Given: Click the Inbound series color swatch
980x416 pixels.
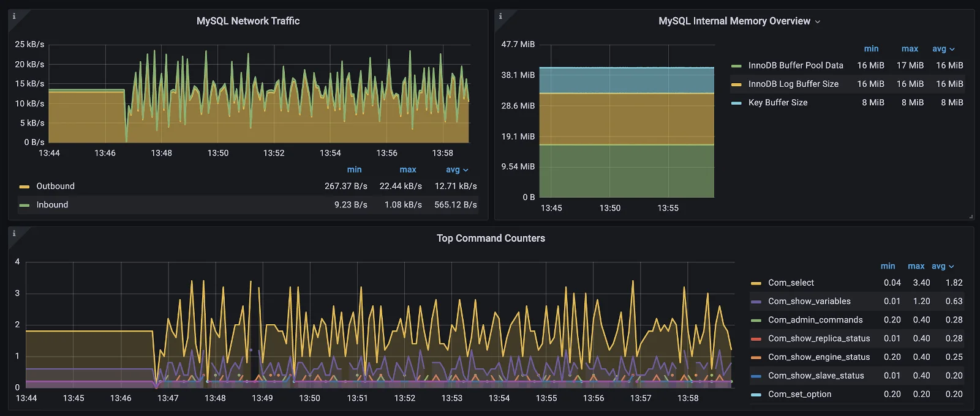Looking at the screenshot, I should [24, 205].
